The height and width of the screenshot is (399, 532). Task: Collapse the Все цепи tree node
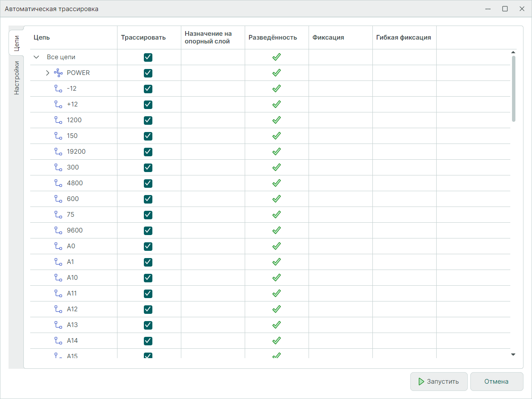[x=36, y=57]
